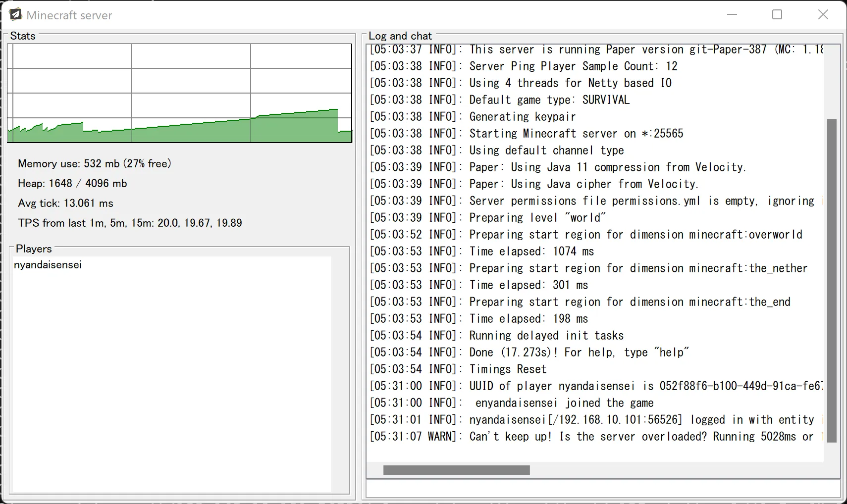
Task: Click the server command input field
Action: (603, 489)
